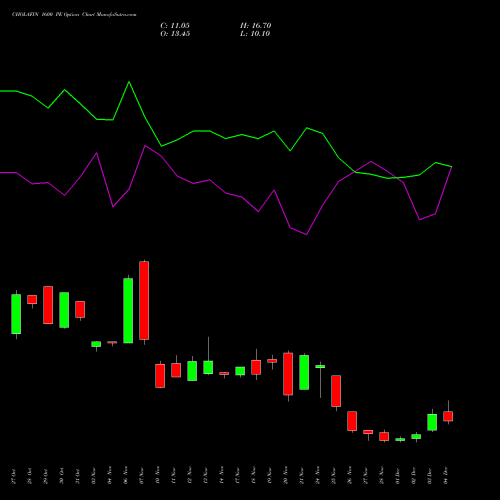Click the 29 Oct date label
The image size is (500, 500).
pyautogui.click(x=45, y=476)
